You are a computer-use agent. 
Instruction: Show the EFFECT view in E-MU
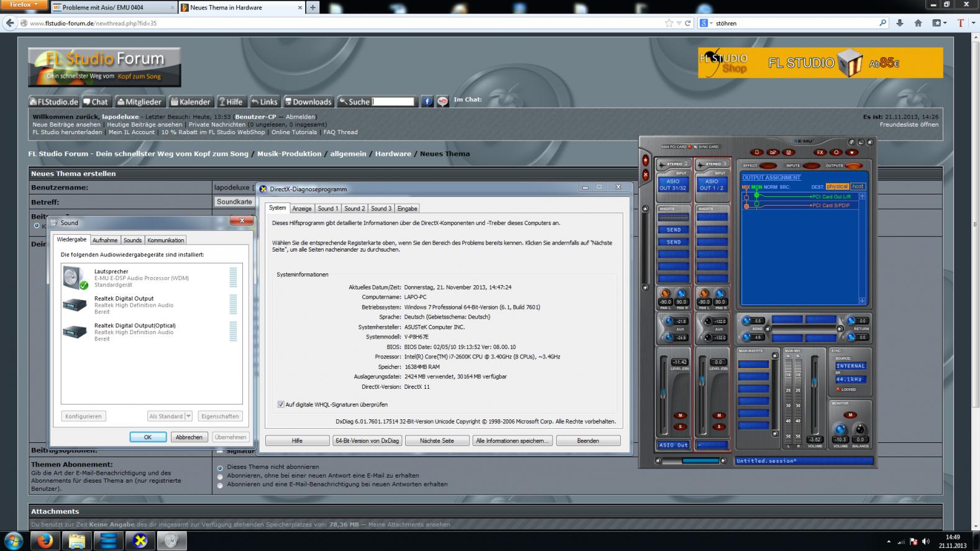click(768, 166)
